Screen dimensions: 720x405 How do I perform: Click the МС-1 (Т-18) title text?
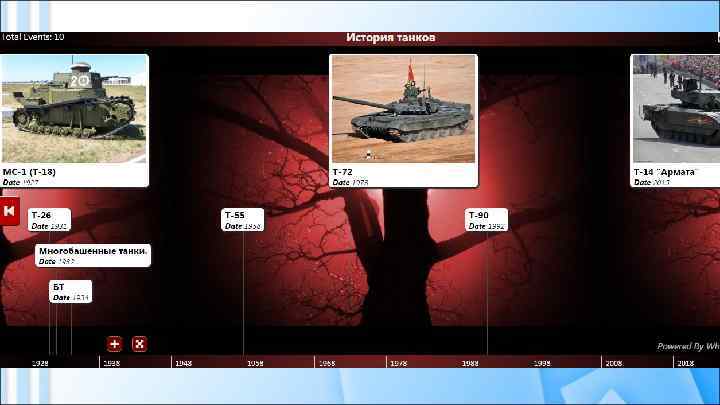(29, 172)
